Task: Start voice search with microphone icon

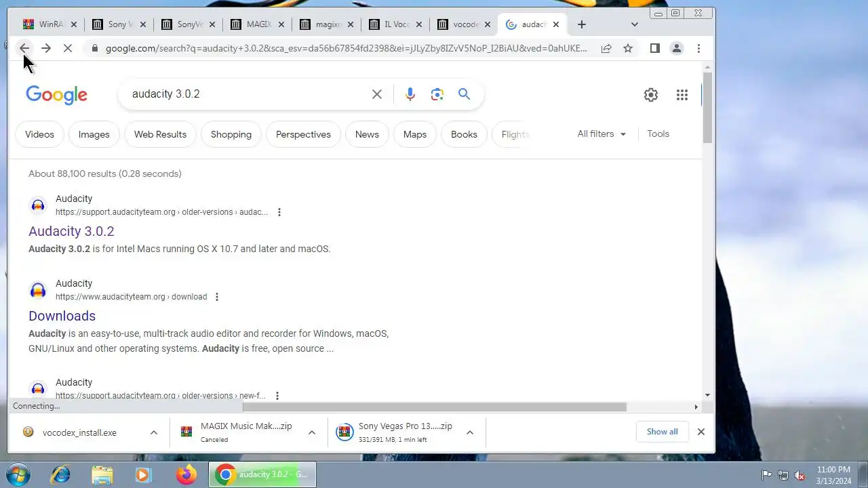Action: (410, 94)
